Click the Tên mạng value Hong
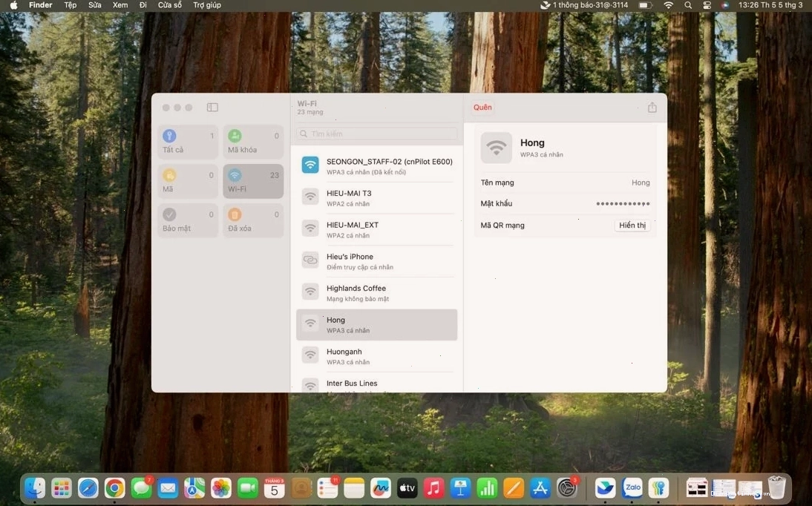 pos(641,183)
